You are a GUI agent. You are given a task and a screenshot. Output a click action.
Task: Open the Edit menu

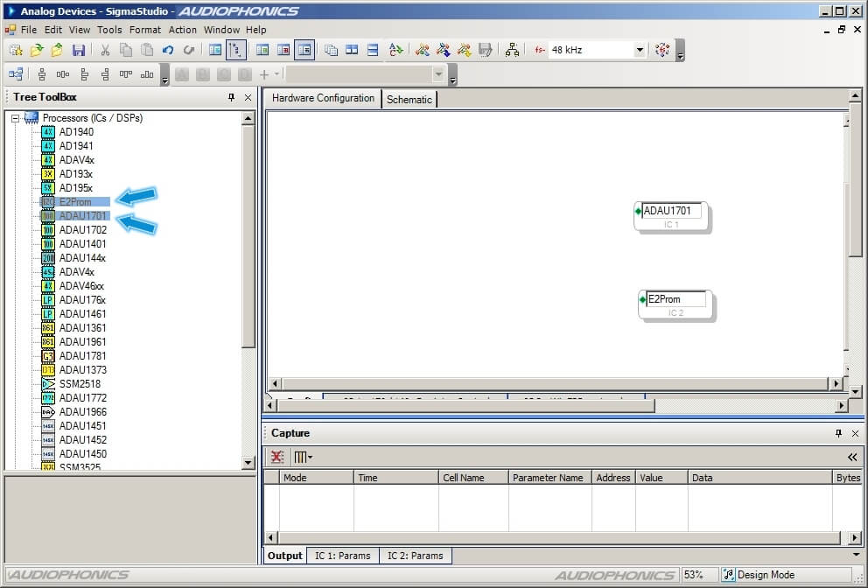point(53,30)
